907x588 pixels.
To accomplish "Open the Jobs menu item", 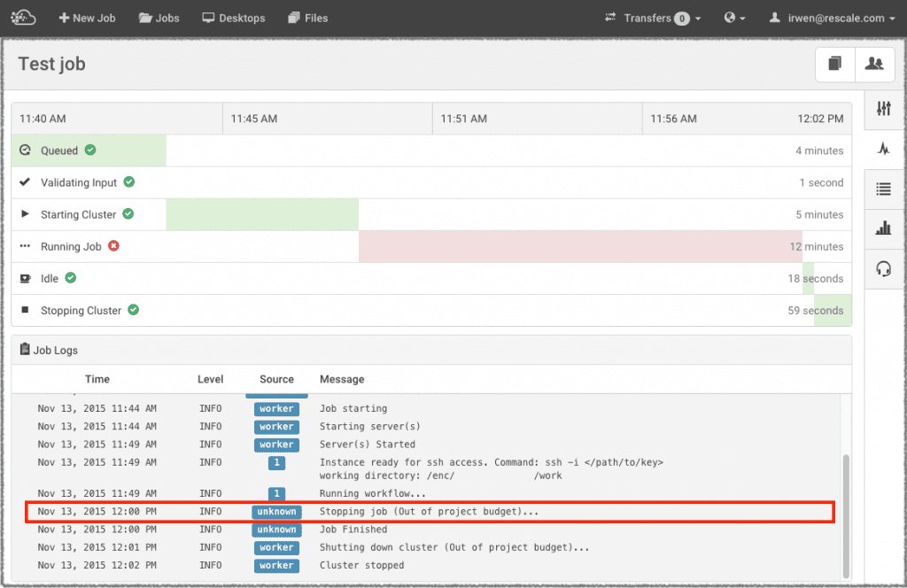I will (159, 18).
